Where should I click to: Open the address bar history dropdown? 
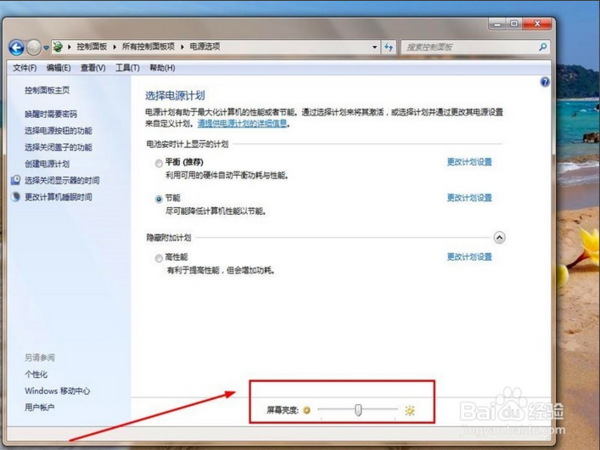374,47
